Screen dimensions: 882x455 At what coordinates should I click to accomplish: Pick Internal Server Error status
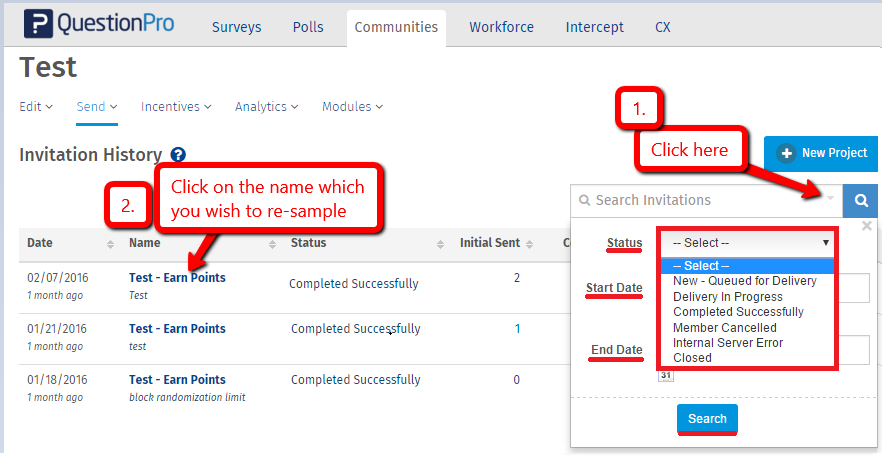click(727, 342)
